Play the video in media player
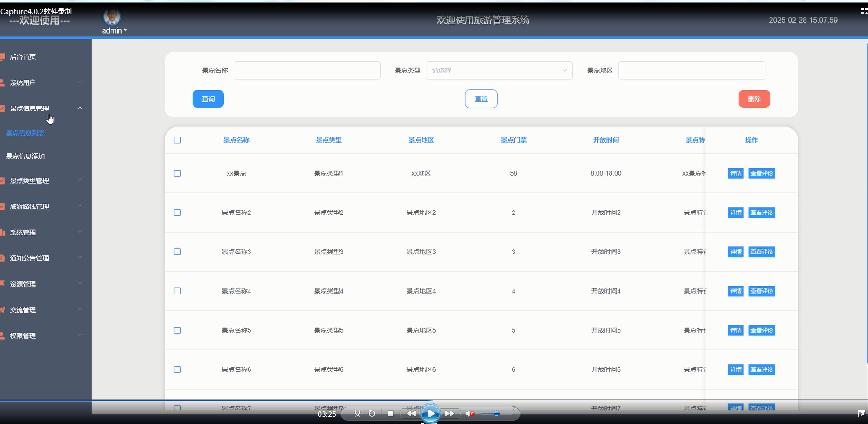The image size is (868, 424). [430, 413]
